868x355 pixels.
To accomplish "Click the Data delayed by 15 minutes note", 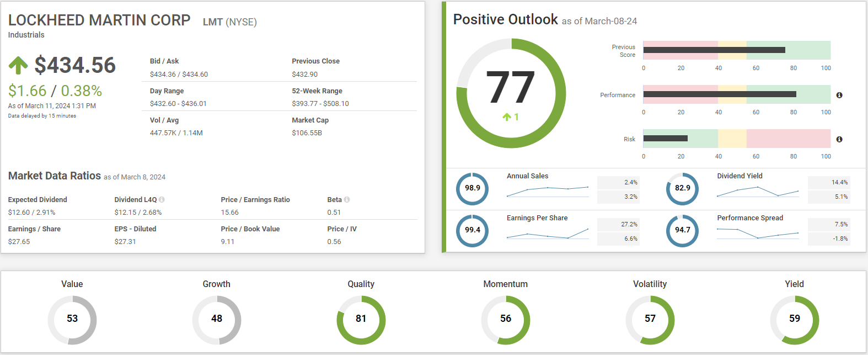I will [x=42, y=116].
